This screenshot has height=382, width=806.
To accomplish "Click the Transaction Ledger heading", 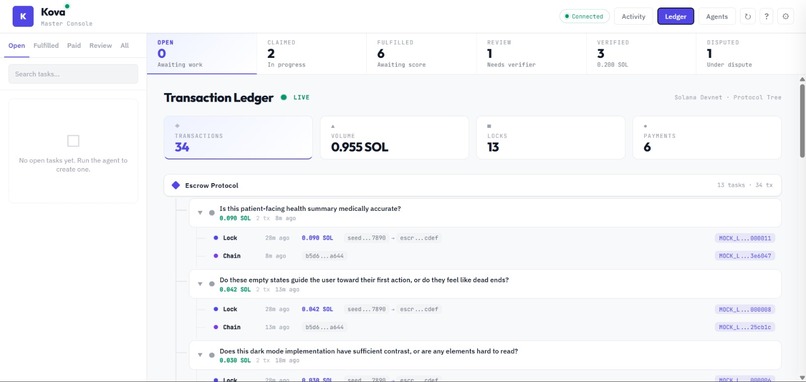I will click(218, 98).
